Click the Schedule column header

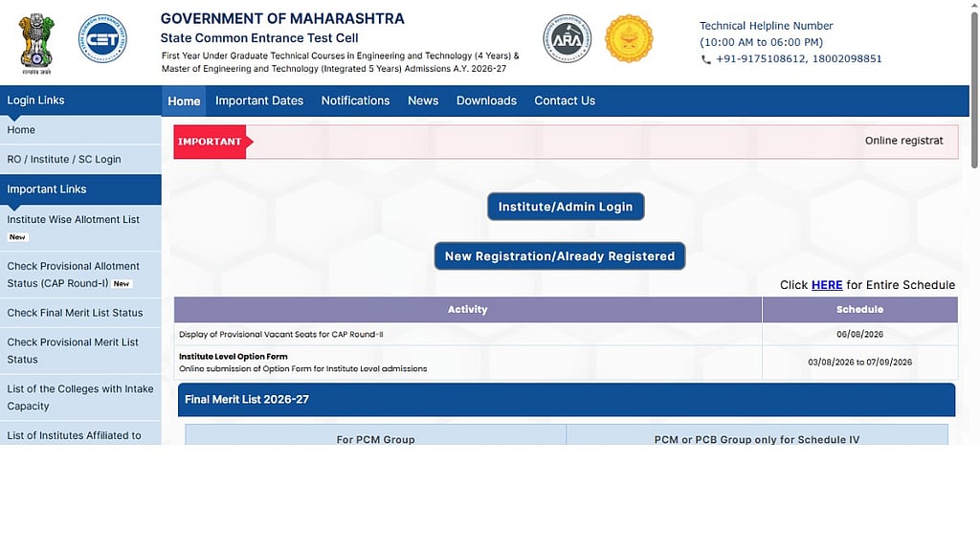point(860,309)
